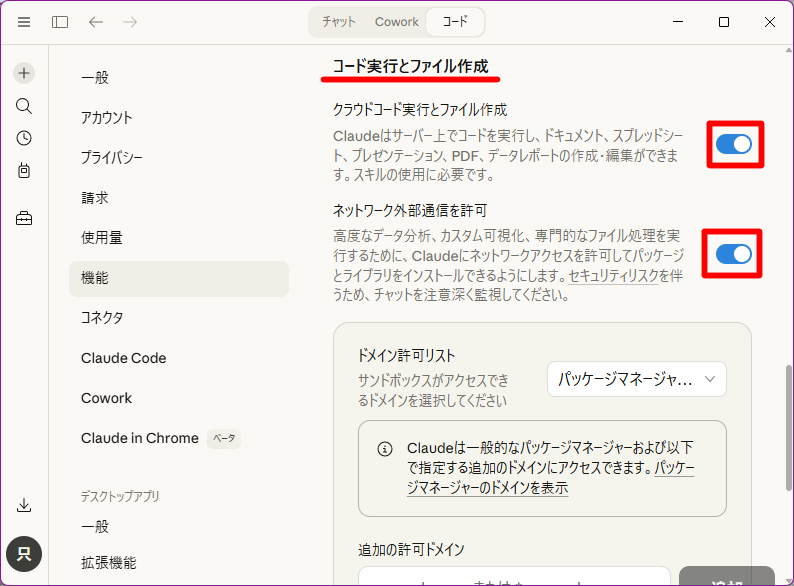
Task: Select the 機能 settings item
Action: pyautogui.click(x=179, y=279)
